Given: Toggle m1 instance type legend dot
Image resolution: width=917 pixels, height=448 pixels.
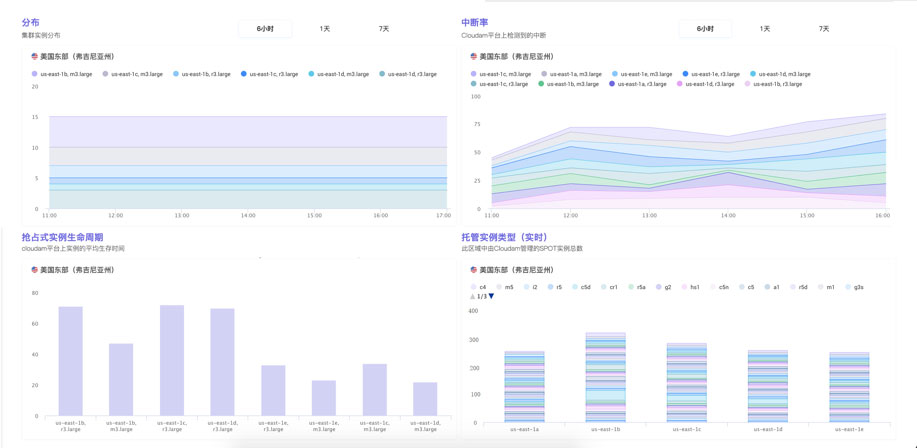Looking at the screenshot, I should [821, 287].
